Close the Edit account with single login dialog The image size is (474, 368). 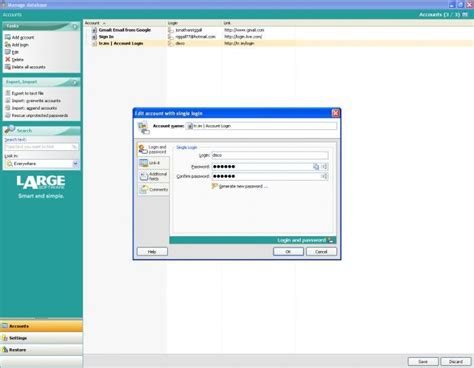tap(336, 113)
